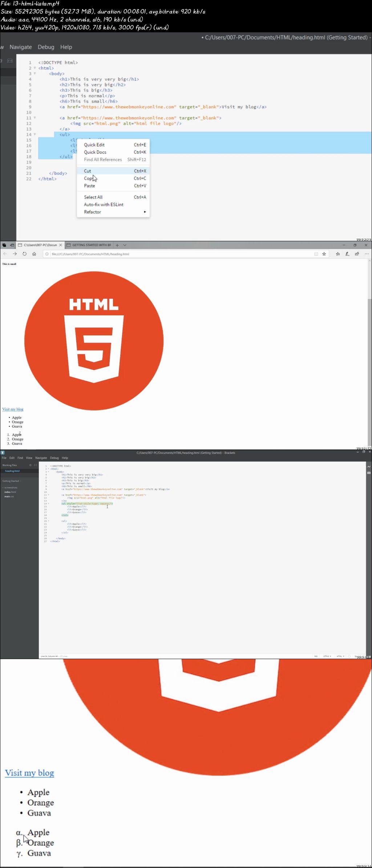Click the α. Apple list item
This screenshot has width=372, height=868.
tap(33, 832)
